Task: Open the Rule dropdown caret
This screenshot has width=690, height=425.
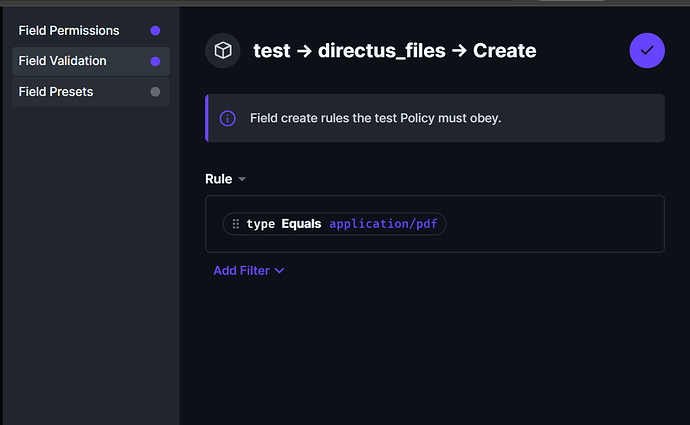Action: tap(242, 180)
